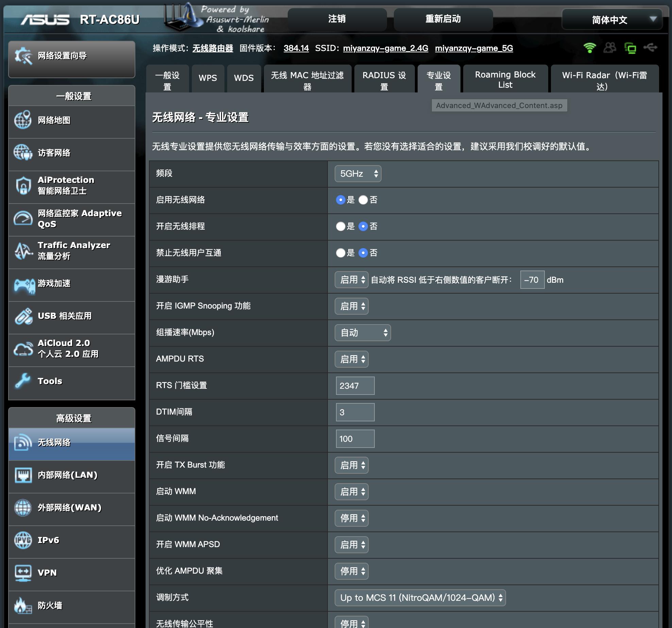This screenshot has height=628, width=672.
Task: Click the RTS 门槛设置 input field
Action: pyautogui.click(x=355, y=385)
